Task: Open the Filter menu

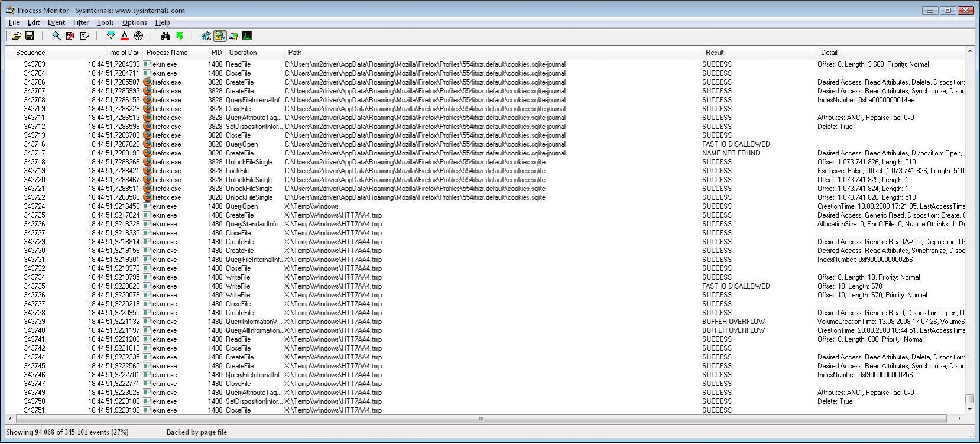Action: click(x=81, y=22)
